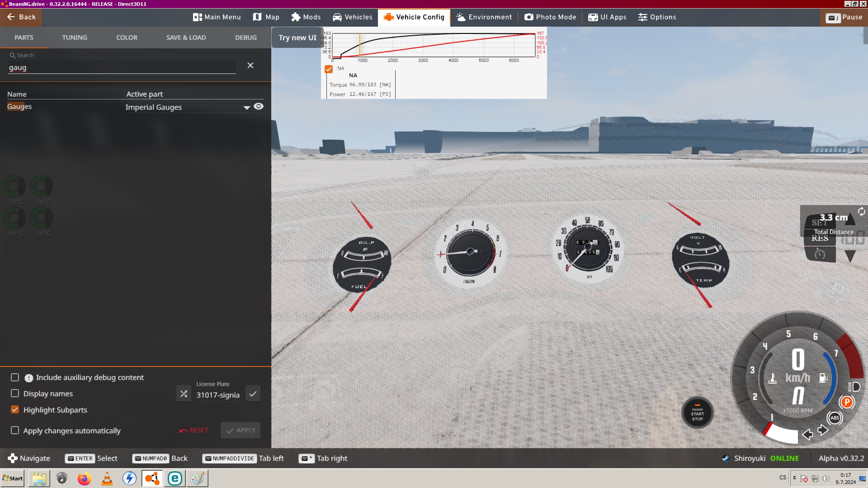
Task: Click the parts search input field
Action: point(122,68)
